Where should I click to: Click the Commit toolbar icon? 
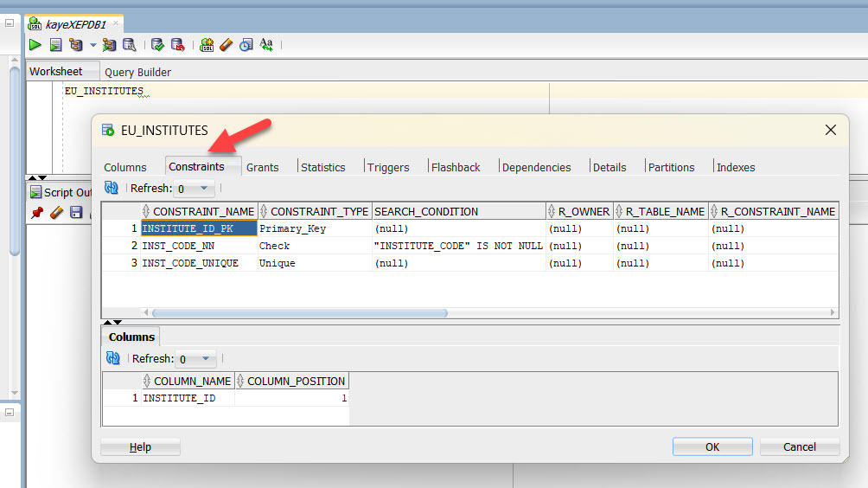point(157,45)
